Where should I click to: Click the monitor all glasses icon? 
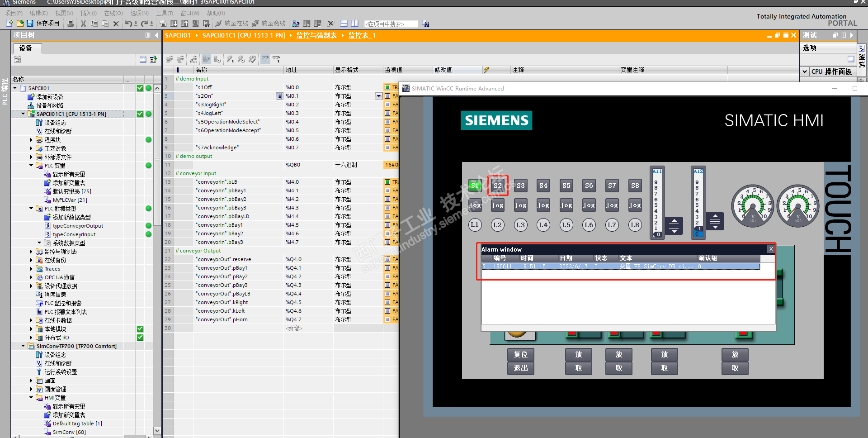[265, 59]
